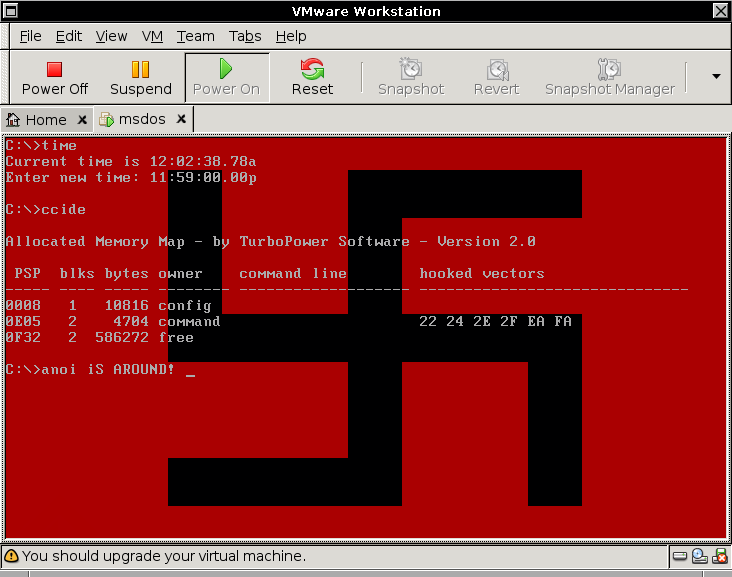Click the 'Enter new time:' prompt line
The width and height of the screenshot is (732, 577).
131,178
